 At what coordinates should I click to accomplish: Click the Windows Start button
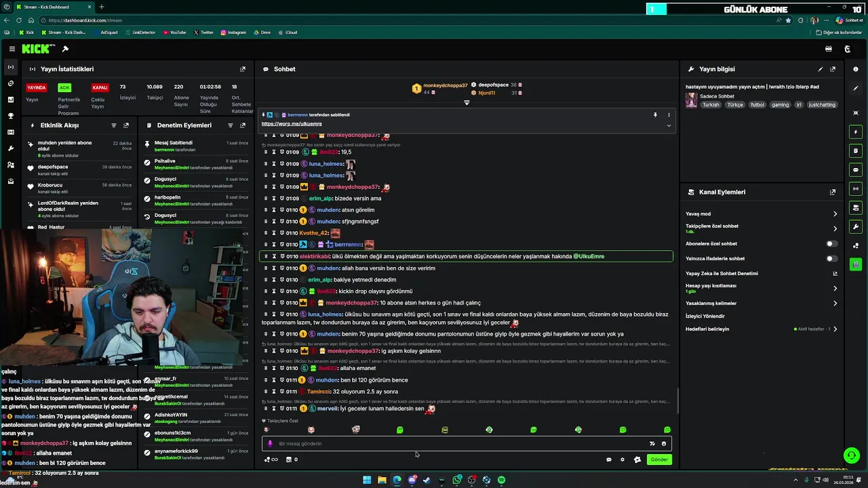pyautogui.click(x=367, y=480)
